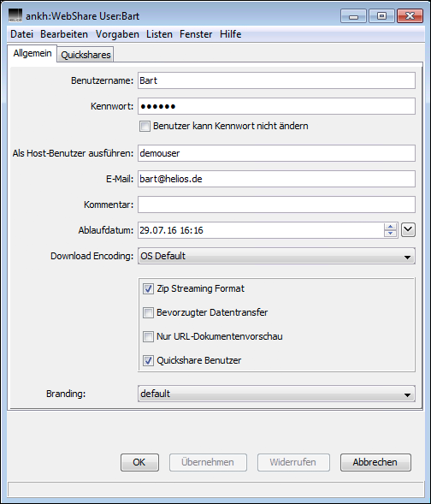Screen dimensions: 431x504
Task: Click the Benutzername field containing Bart
Action: 276,80
